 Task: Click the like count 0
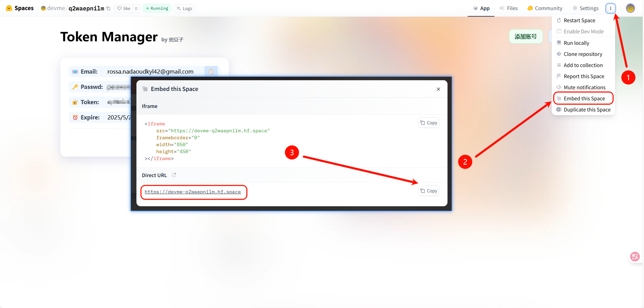(136, 8)
